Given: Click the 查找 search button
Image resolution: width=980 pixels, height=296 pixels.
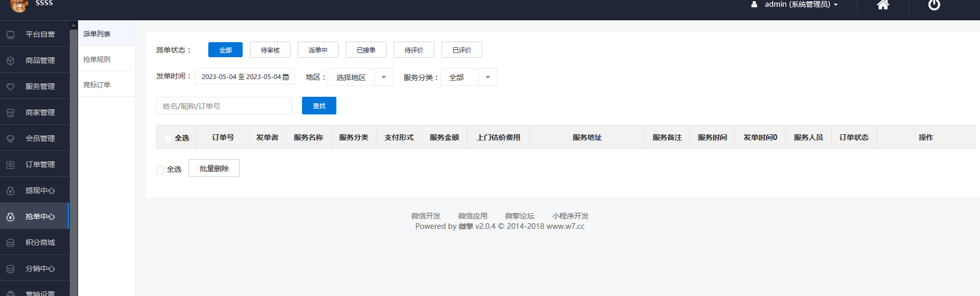Looking at the screenshot, I should (x=319, y=106).
